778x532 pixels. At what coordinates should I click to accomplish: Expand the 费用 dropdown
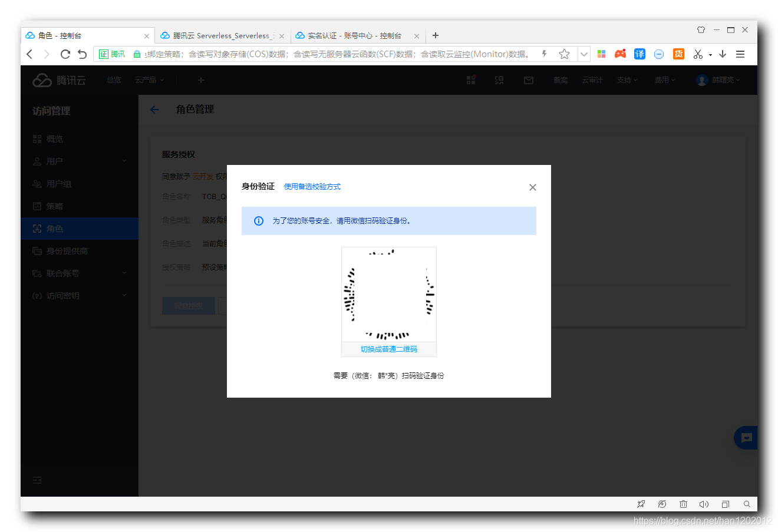665,80
